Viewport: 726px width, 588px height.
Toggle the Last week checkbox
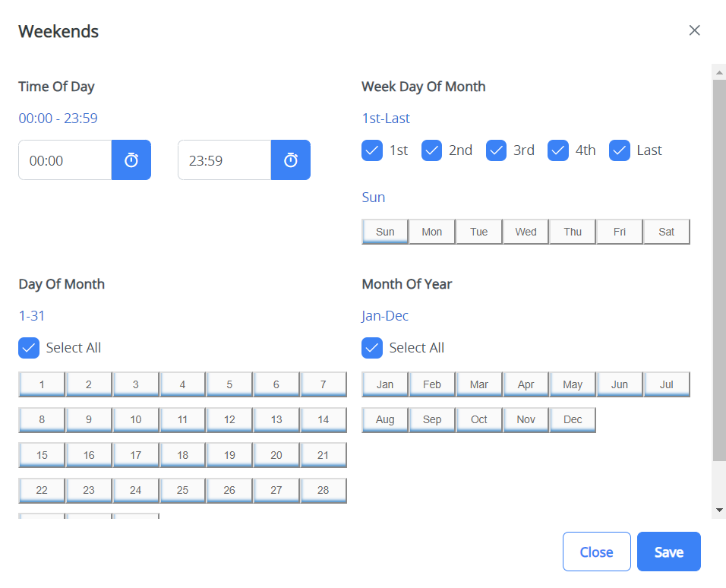pos(620,150)
